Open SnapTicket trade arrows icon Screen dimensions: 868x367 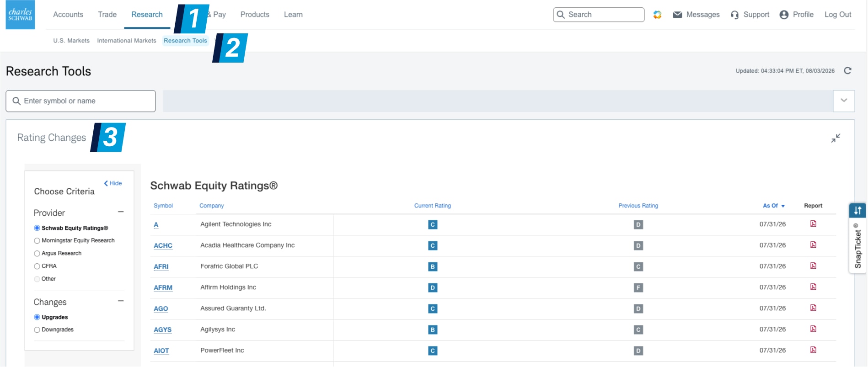(857, 210)
